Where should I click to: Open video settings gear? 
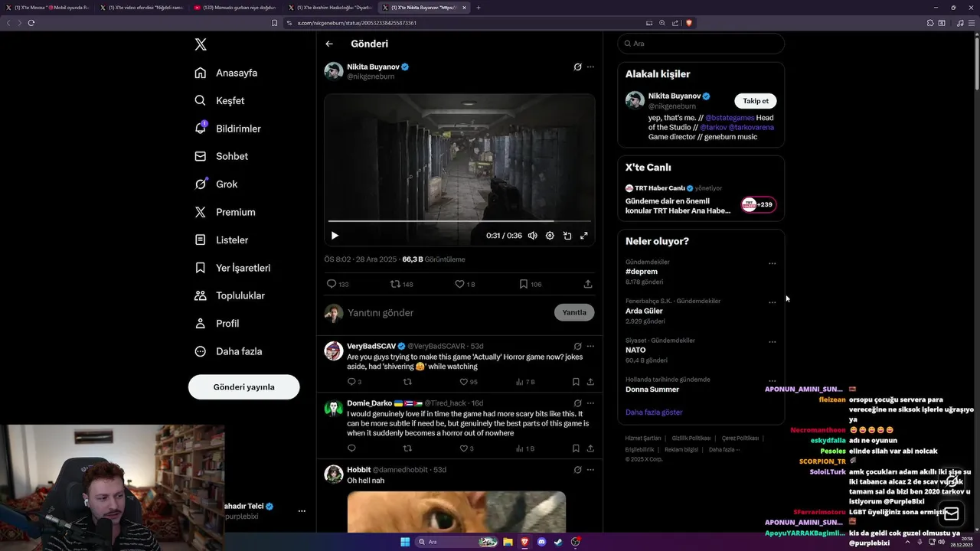click(550, 236)
